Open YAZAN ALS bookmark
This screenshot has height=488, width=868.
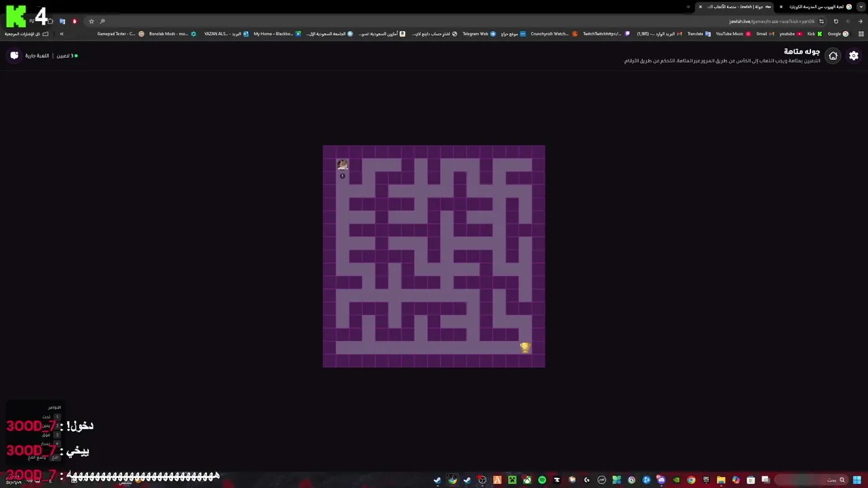pos(226,34)
